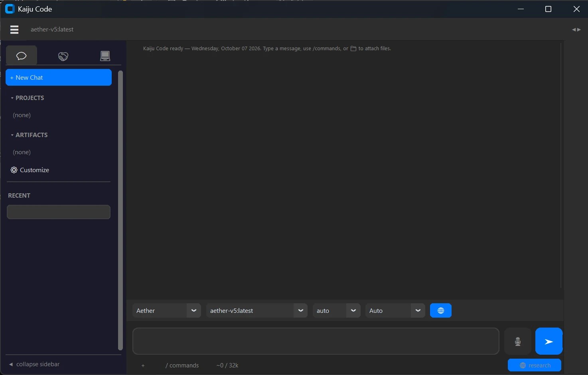Switch to the chat bubble tab
588x375 pixels.
click(x=22, y=55)
